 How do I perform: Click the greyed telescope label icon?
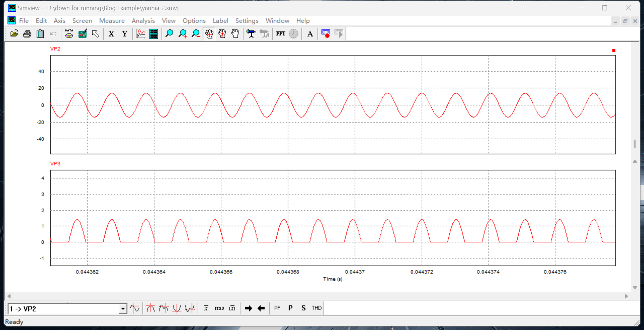point(264,34)
